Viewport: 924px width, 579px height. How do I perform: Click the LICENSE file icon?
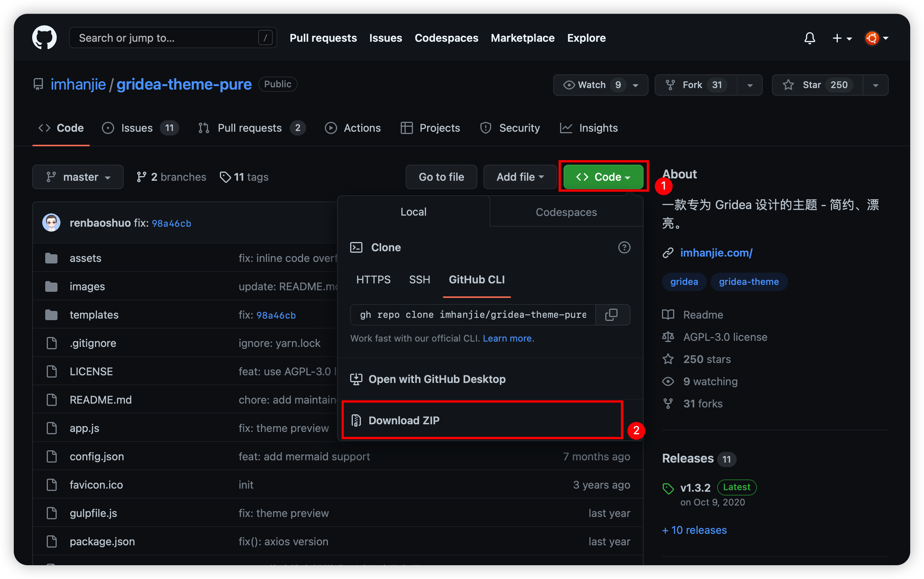[51, 371]
